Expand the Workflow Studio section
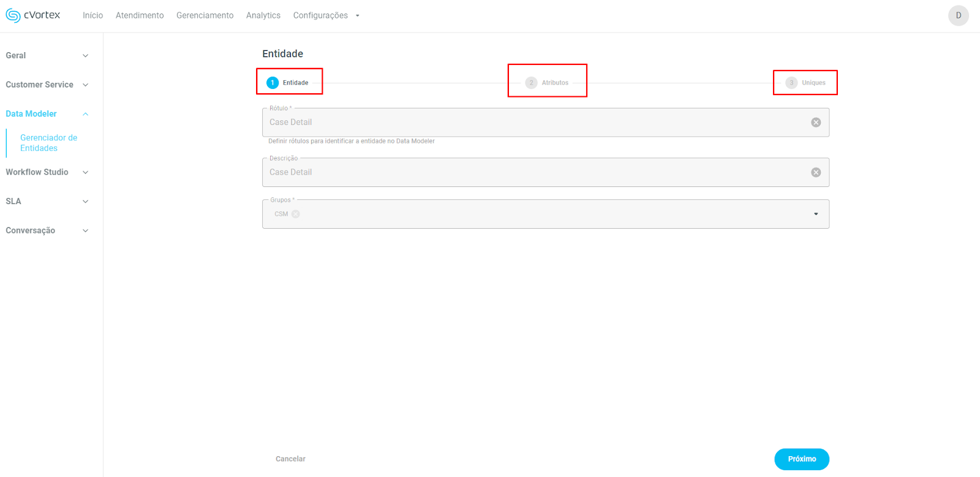This screenshot has width=980, height=477. coord(85,172)
